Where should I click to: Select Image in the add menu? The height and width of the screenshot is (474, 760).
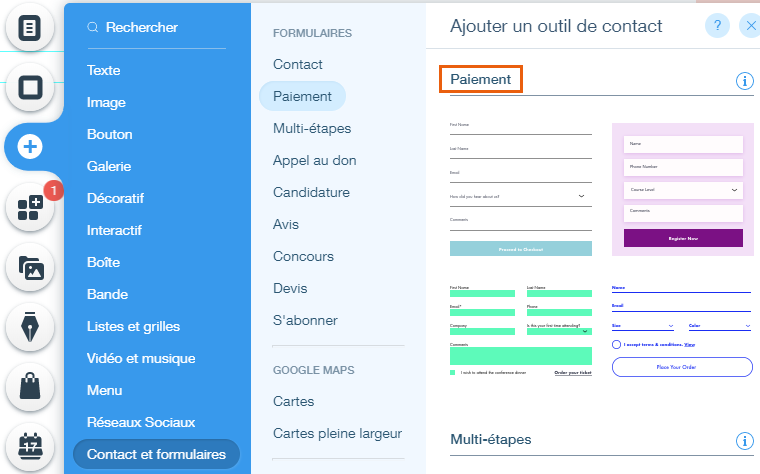(106, 102)
